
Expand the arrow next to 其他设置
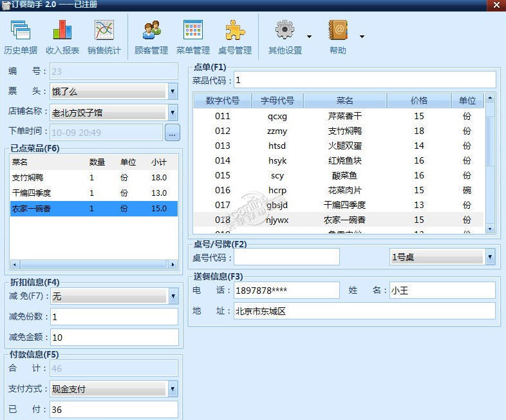click(309, 37)
